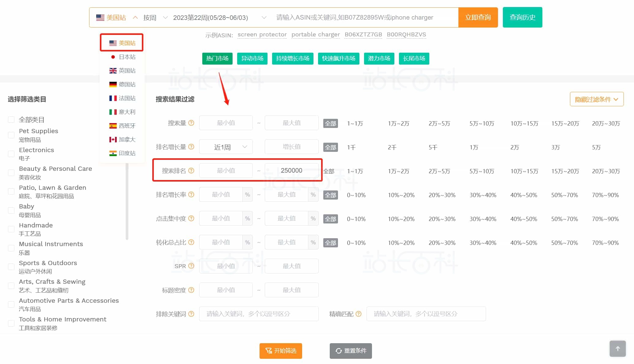634x364 pixels.
Task: Select the 长尾市场 market tab
Action: 414,58
